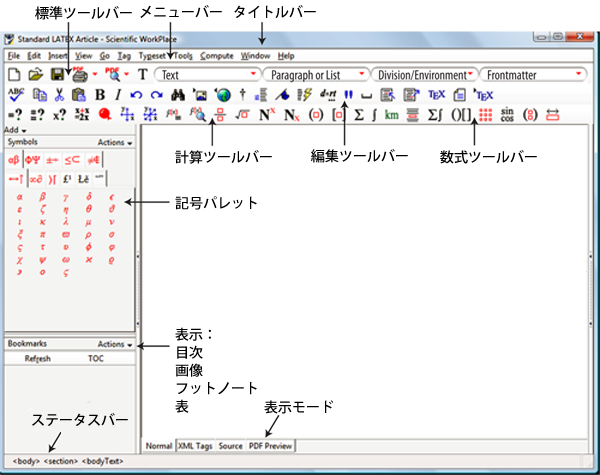Insert a subscript with the N subscript icon
Screen dimensions: 600x475
pyautogui.click(x=292, y=114)
